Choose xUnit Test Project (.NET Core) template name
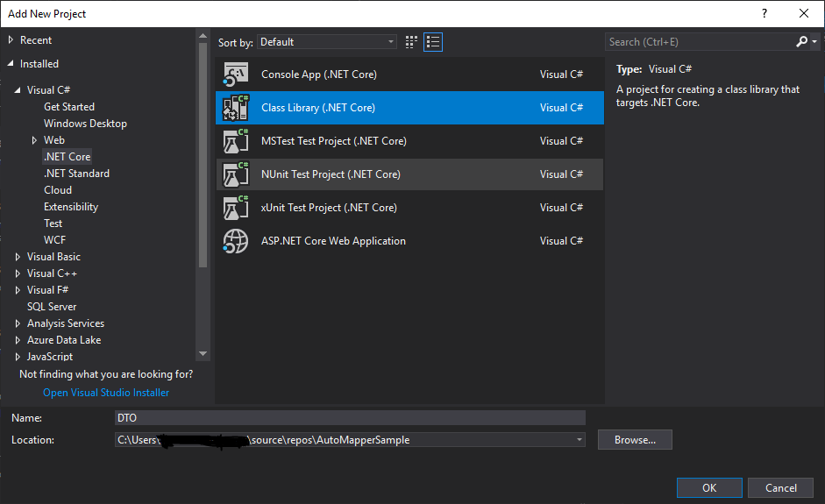Image resolution: width=825 pixels, height=504 pixels. click(329, 207)
